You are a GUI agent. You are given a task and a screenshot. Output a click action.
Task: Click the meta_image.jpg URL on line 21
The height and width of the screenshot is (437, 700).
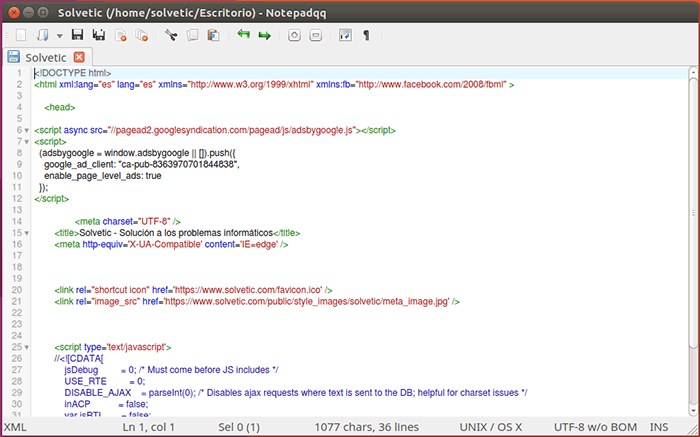(307, 302)
